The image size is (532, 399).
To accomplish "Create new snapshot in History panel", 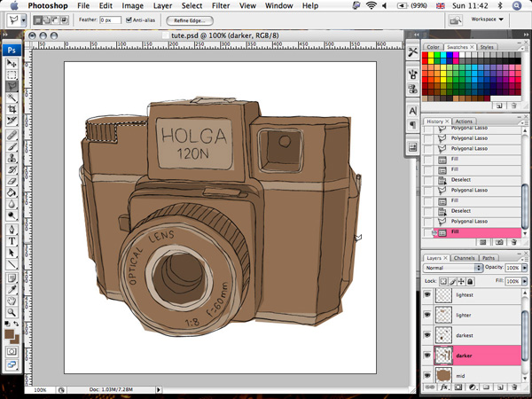I will (x=499, y=242).
